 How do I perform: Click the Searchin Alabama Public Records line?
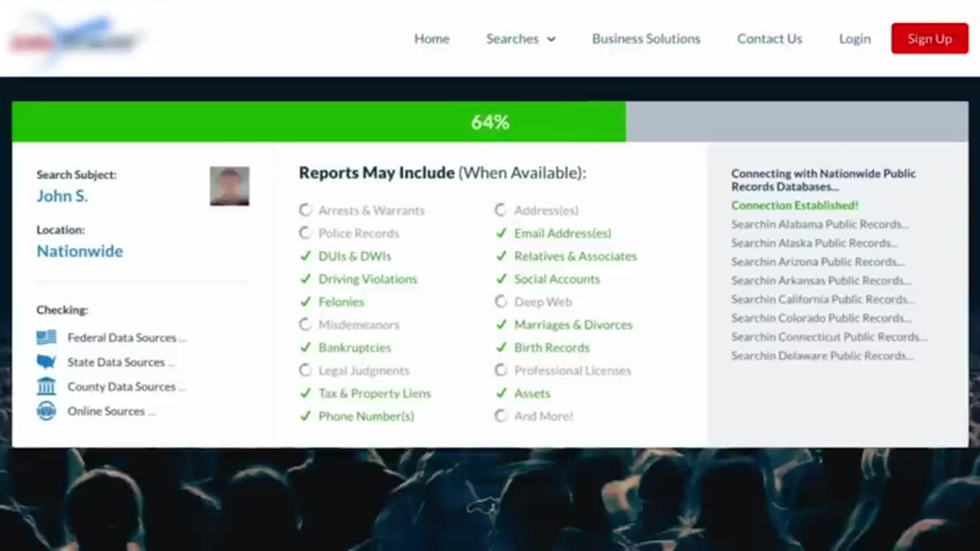coord(820,224)
